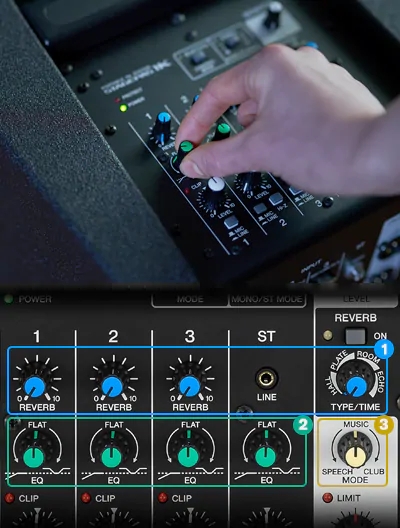Click the MONO/ST MODE label

tap(267, 299)
